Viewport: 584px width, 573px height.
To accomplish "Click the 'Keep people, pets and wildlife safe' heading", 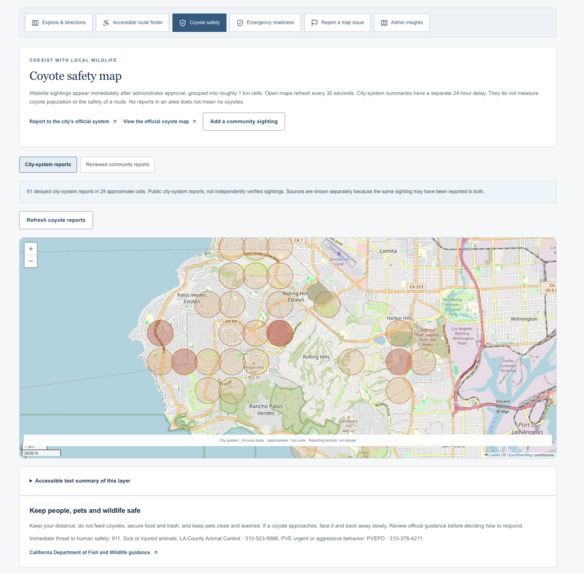I will 85,510.
